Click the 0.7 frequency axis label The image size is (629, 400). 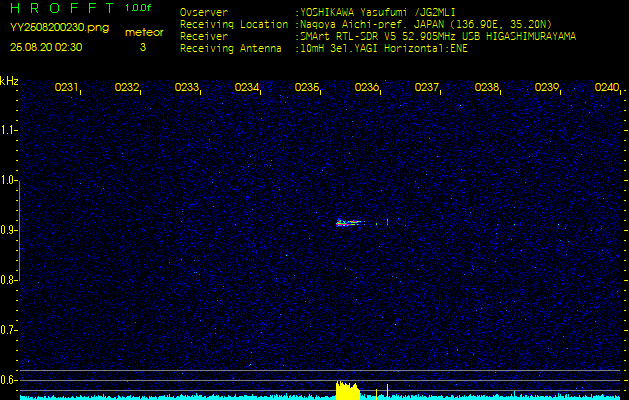click(8, 330)
